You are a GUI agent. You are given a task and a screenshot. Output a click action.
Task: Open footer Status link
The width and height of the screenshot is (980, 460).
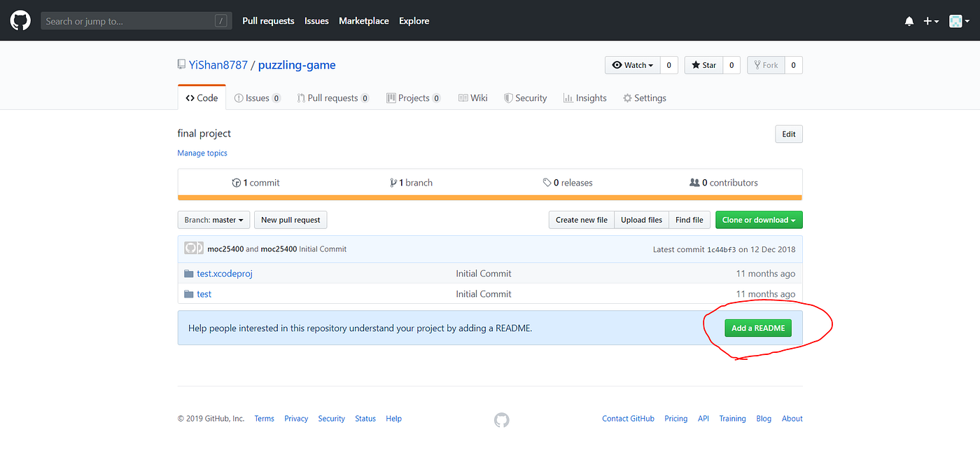pos(365,419)
